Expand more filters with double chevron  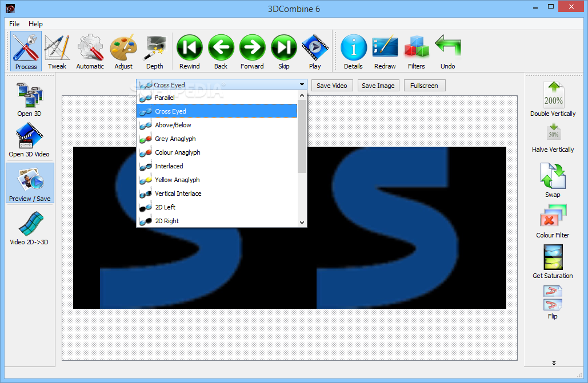coord(554,363)
